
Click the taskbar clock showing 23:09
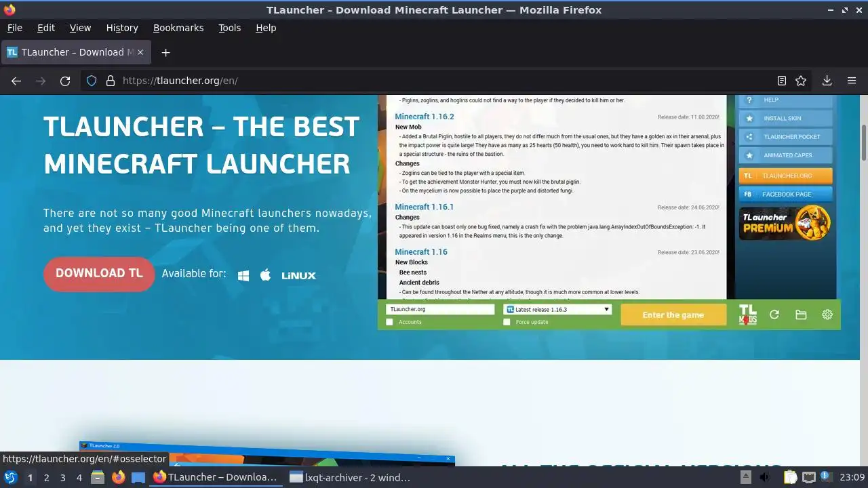[x=852, y=478]
